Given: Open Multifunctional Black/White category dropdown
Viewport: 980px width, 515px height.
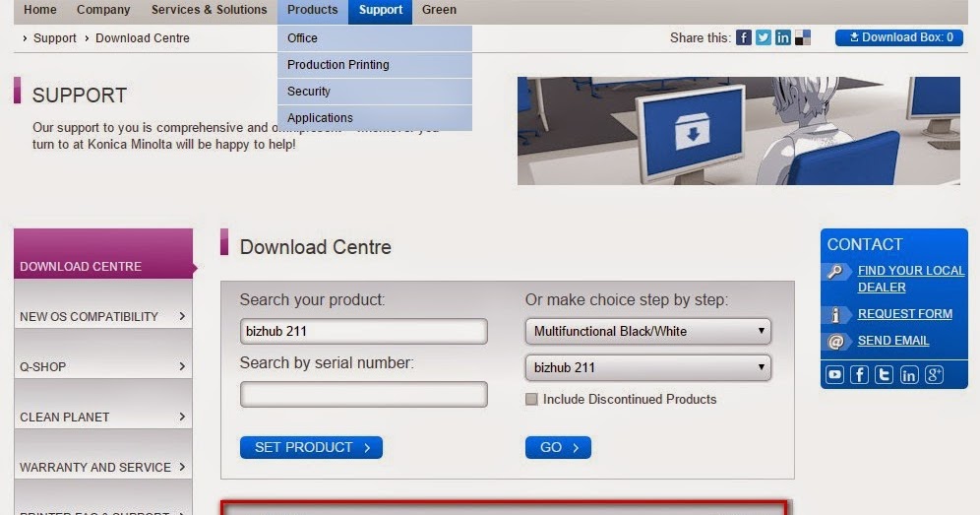Looking at the screenshot, I should pos(648,331).
